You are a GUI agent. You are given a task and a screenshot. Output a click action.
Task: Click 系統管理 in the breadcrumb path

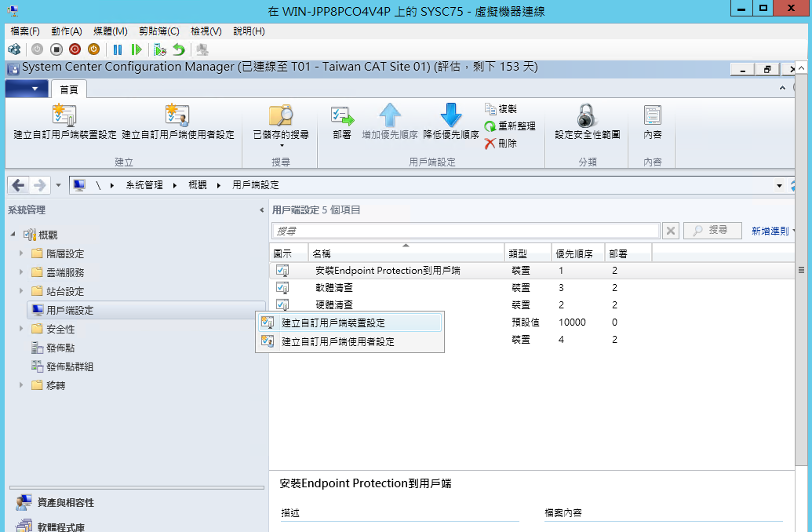point(144,185)
